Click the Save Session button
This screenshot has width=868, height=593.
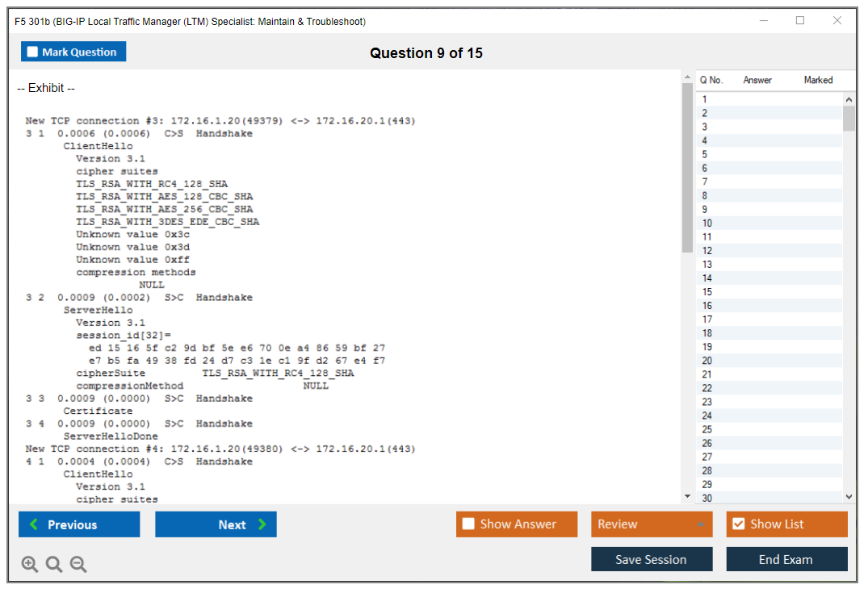coord(651,559)
